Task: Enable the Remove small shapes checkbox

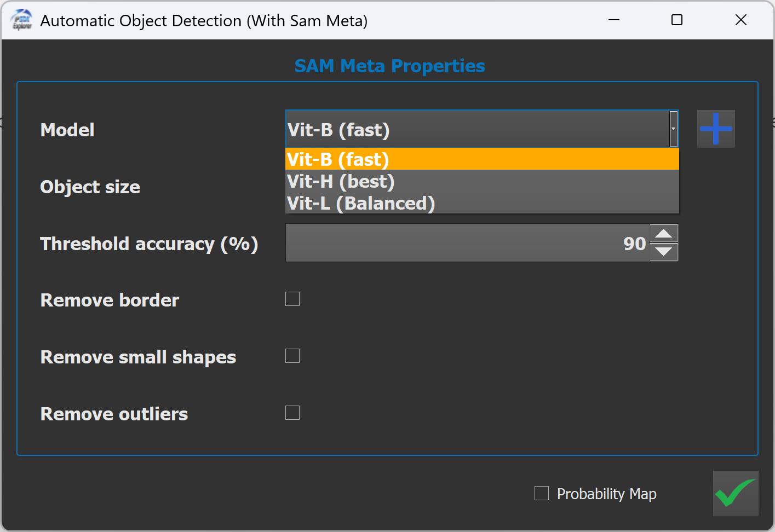Action: [292, 356]
